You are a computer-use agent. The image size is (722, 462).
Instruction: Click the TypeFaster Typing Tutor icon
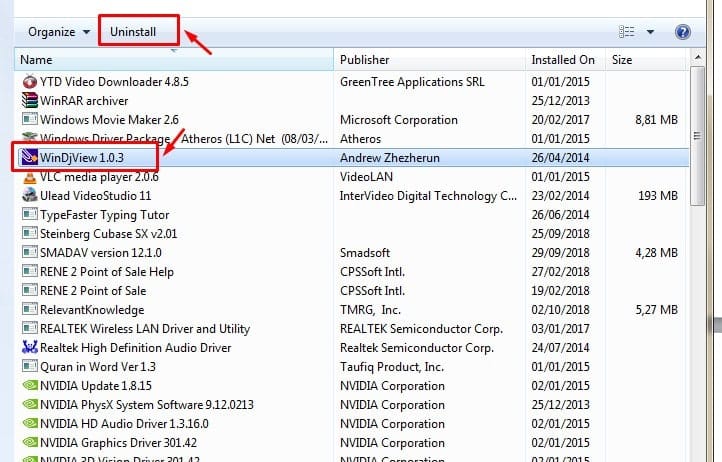point(29,214)
